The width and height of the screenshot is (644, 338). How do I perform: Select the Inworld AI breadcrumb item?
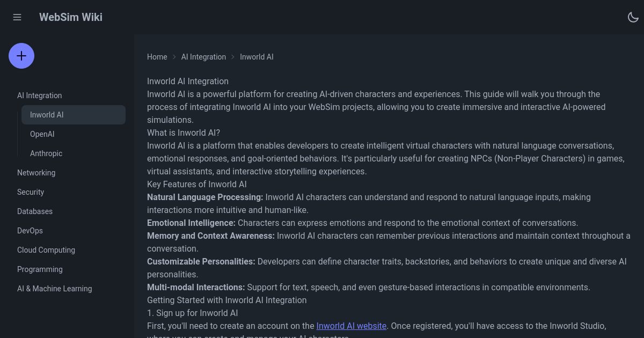[257, 57]
